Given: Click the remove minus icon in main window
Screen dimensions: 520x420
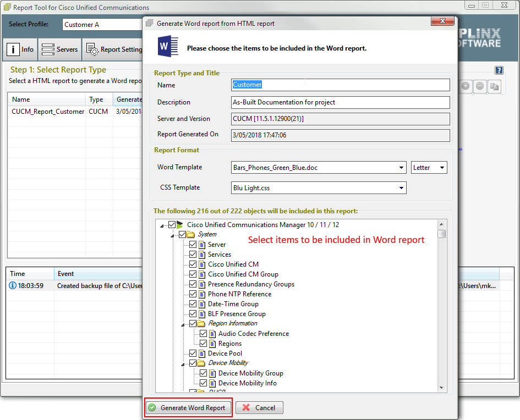Looking at the screenshot, I should coord(480,86).
